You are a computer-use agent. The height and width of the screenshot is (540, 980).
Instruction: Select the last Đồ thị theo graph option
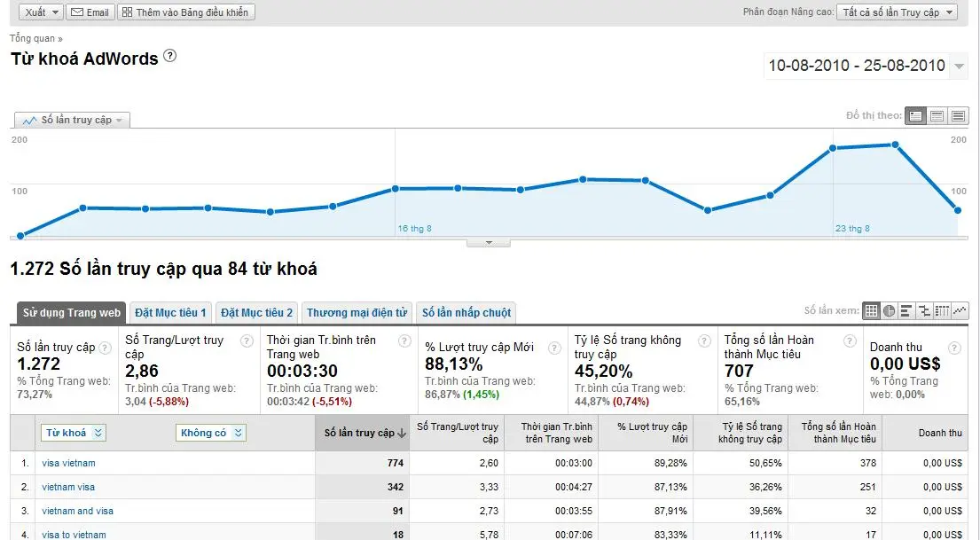point(958,116)
